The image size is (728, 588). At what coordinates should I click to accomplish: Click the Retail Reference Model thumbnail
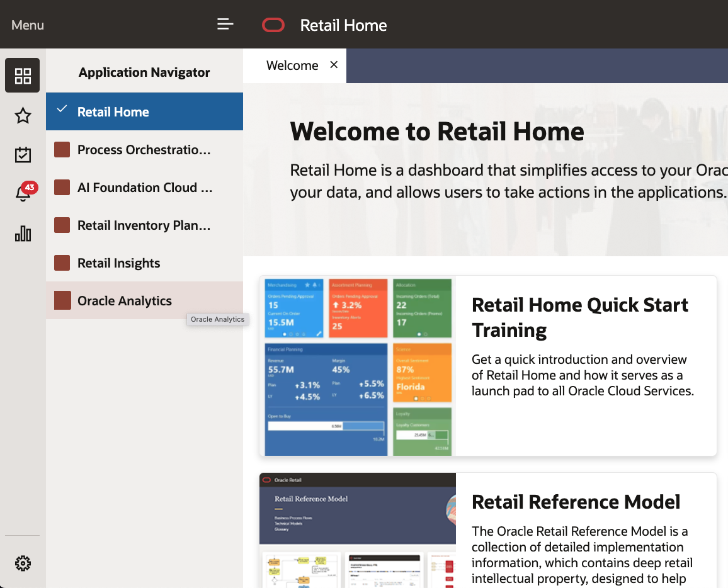click(358, 531)
